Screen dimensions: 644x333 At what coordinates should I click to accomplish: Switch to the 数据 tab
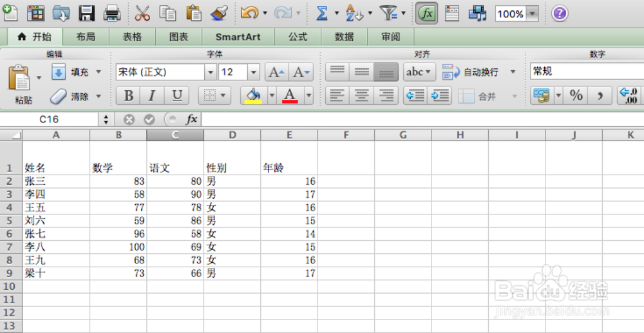[344, 37]
